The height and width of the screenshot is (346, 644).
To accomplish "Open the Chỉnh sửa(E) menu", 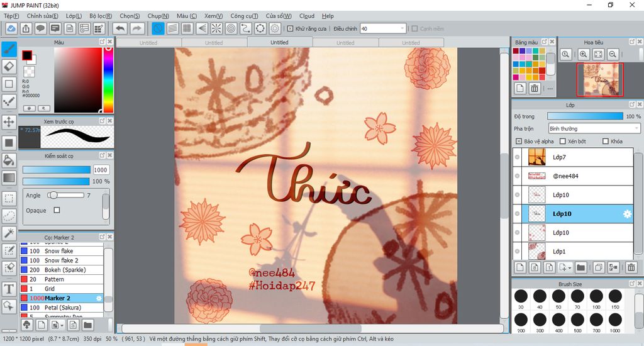I will [x=42, y=16].
